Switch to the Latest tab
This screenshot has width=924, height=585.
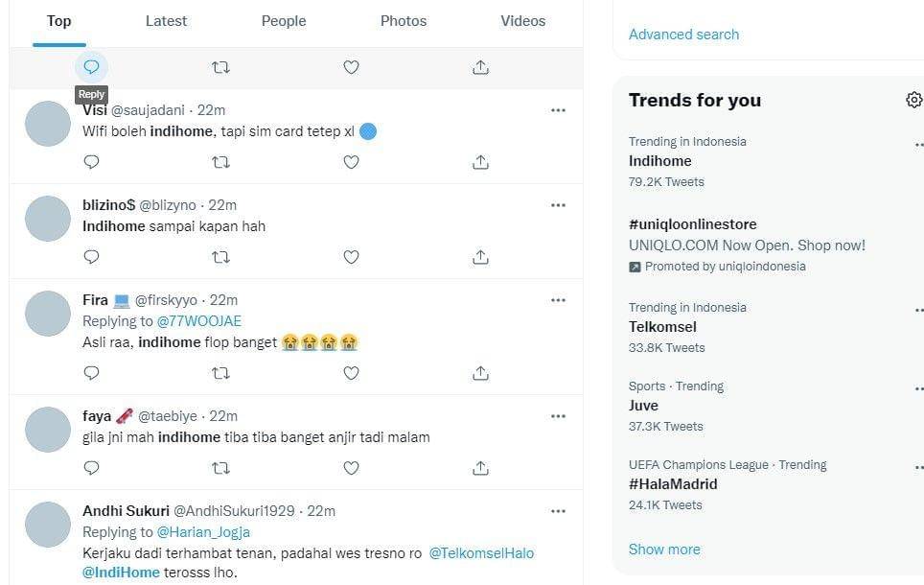[166, 21]
